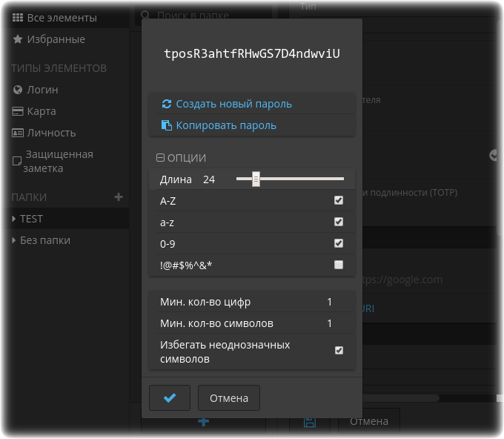The image size is (504, 439).
Task: Click the card icon beside Карта
Action: [18, 111]
